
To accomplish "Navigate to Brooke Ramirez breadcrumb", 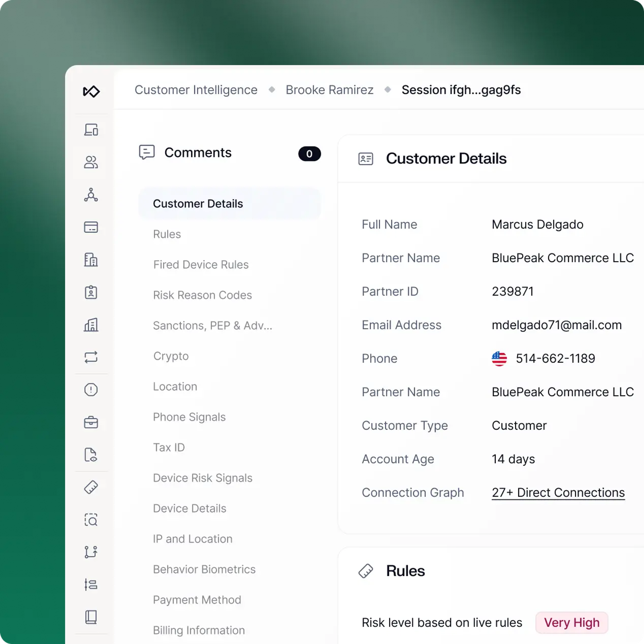I will (x=329, y=90).
